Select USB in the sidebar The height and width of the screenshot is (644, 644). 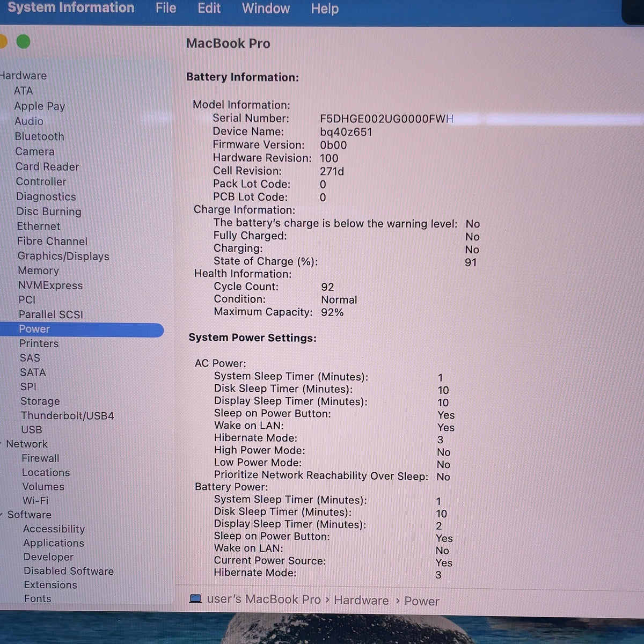tap(32, 429)
